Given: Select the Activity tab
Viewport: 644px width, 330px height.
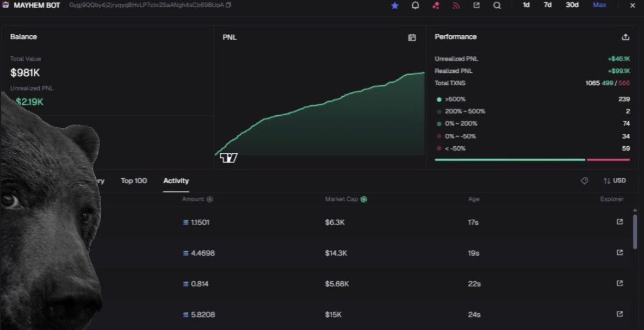Looking at the screenshot, I should (176, 180).
